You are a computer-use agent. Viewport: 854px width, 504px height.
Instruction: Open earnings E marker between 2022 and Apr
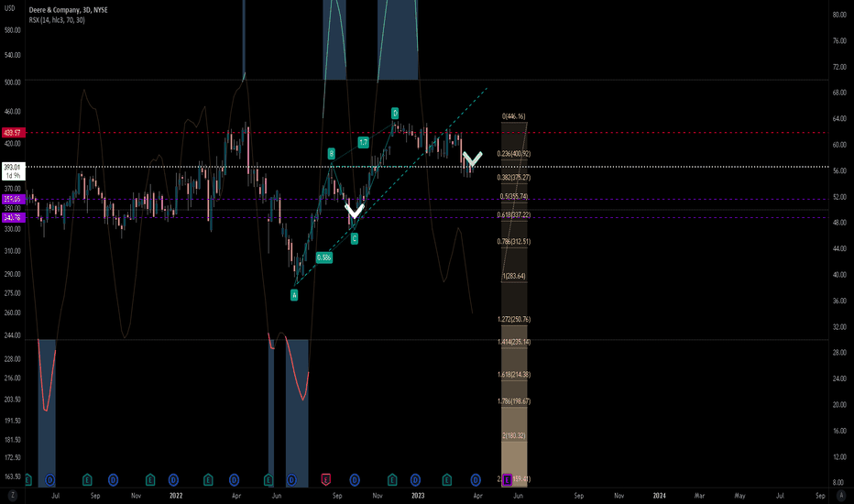coord(207,480)
